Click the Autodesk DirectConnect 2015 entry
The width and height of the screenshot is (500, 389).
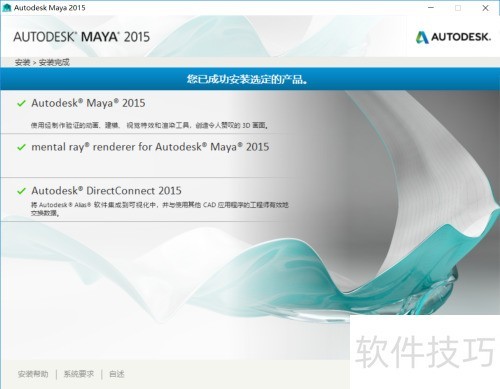click(106, 191)
